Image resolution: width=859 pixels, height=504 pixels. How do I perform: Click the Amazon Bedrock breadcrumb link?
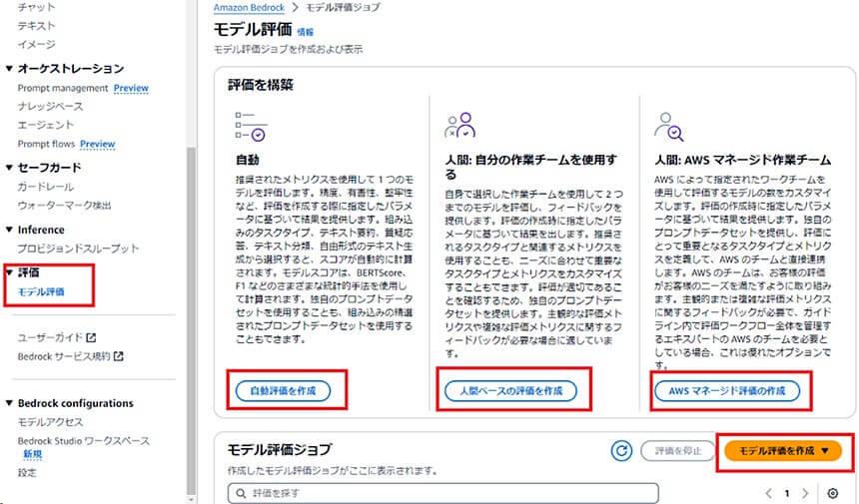click(x=250, y=8)
